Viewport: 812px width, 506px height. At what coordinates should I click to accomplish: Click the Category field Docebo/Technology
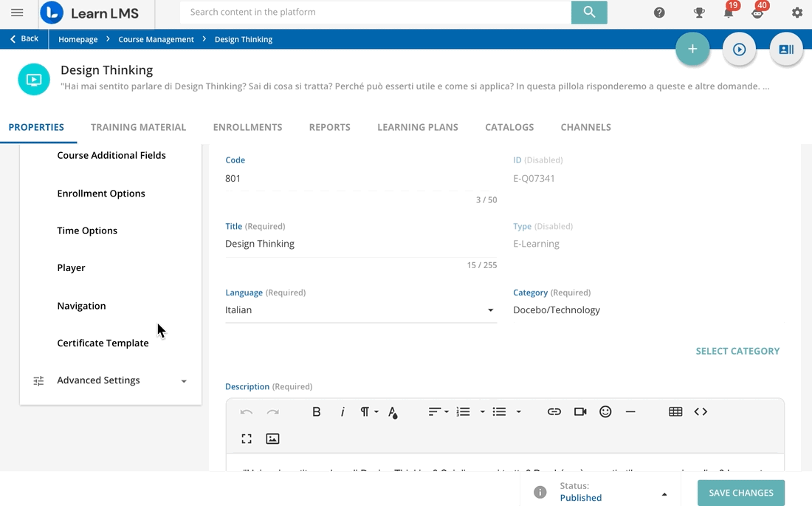point(556,310)
